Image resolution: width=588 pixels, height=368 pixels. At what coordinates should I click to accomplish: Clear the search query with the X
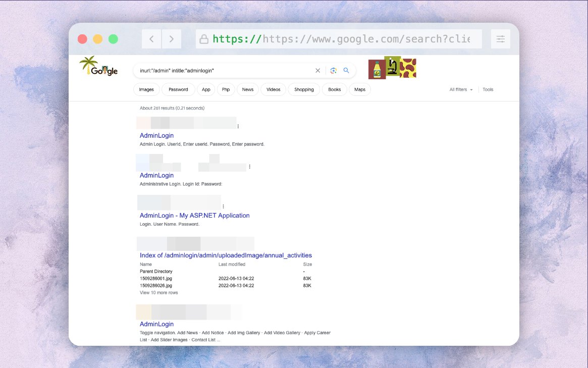[x=317, y=71]
